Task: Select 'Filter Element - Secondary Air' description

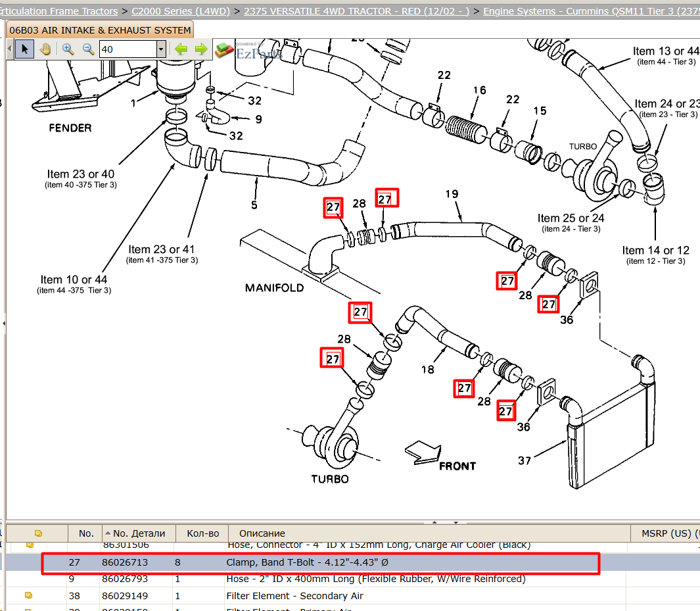Action: (294, 596)
